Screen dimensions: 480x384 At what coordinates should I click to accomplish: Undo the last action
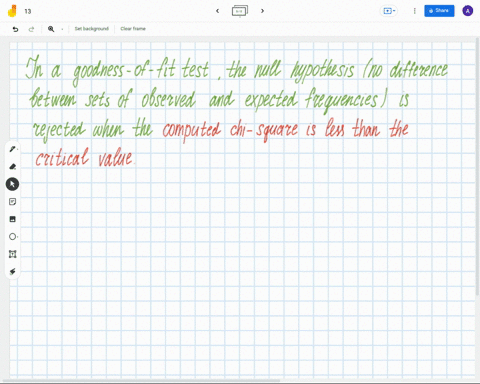(x=15, y=29)
